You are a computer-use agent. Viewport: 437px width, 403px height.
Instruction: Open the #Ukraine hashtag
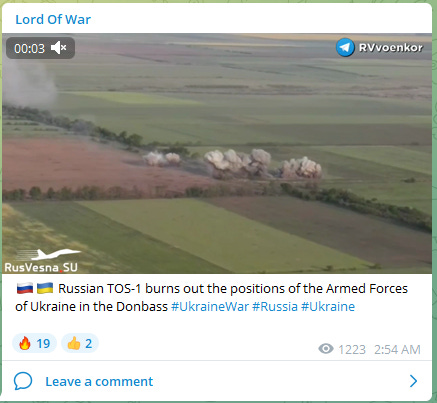tap(328, 306)
